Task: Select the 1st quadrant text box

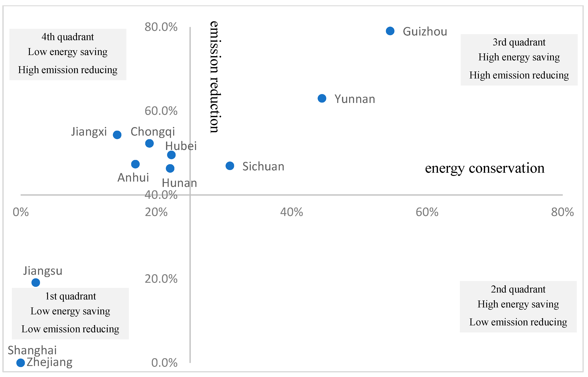Action: (x=70, y=313)
